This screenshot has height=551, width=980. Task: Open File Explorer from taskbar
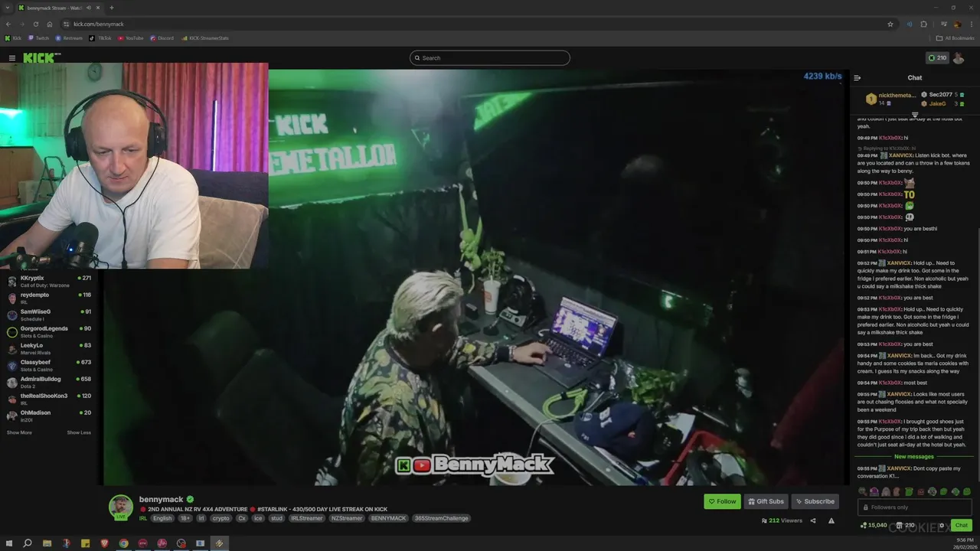pyautogui.click(x=47, y=543)
